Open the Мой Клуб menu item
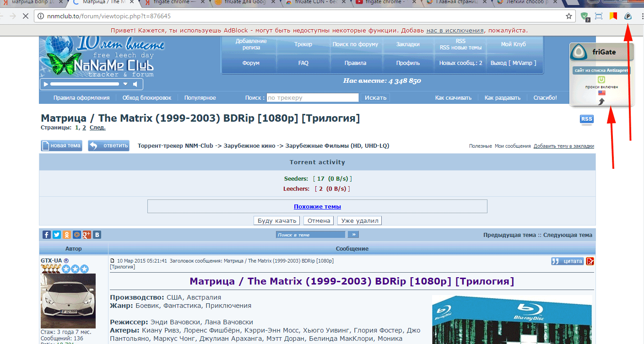This screenshot has width=644, height=344. pos(513,44)
